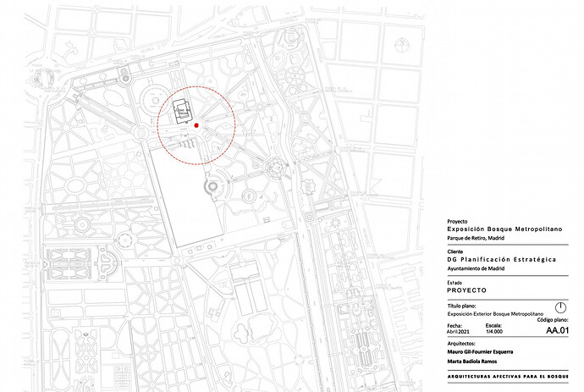Click the faint compass symbol on the map
Viewport: 584px width, 392px height.
[402, 45]
